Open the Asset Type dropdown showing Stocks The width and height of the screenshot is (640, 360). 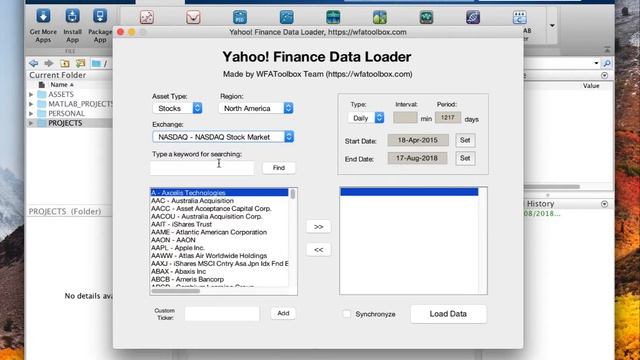pyautogui.click(x=178, y=108)
